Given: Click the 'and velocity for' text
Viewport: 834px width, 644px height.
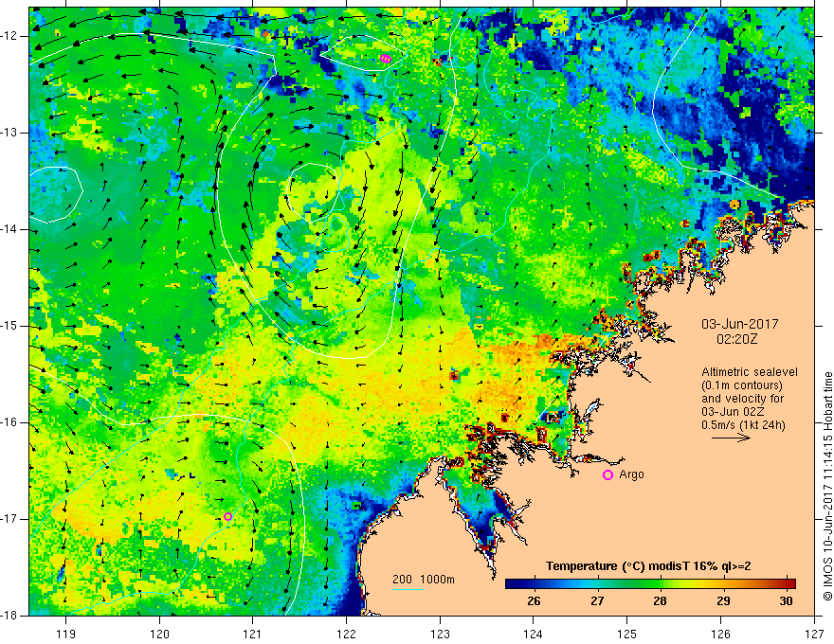Looking at the screenshot, I should [742, 398].
